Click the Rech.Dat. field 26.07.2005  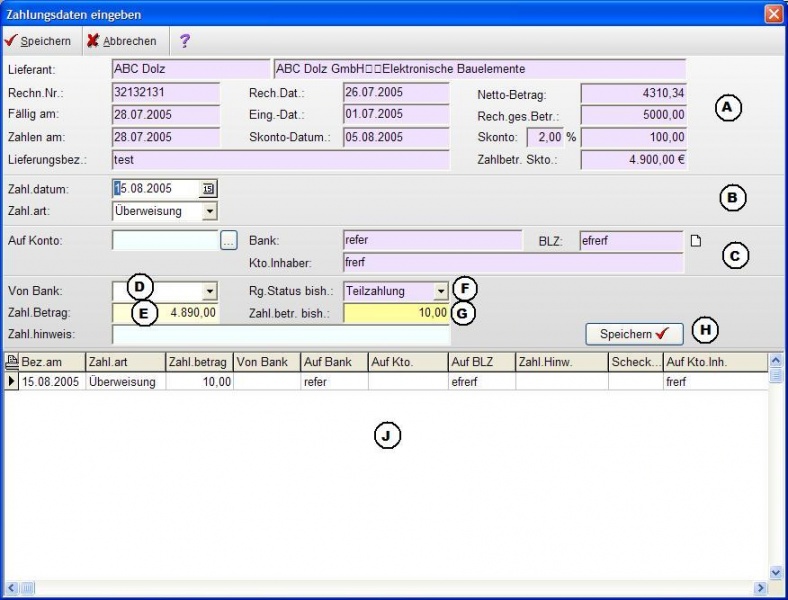pyautogui.click(x=396, y=92)
